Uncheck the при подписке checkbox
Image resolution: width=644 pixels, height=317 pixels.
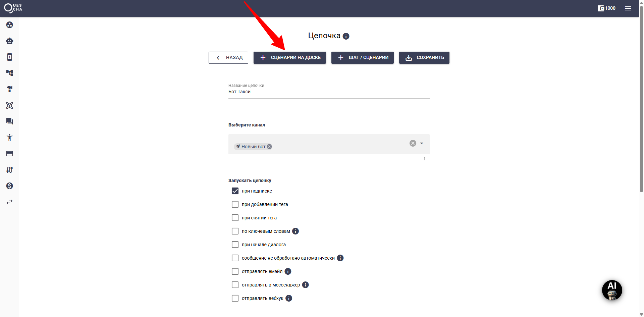235,191
